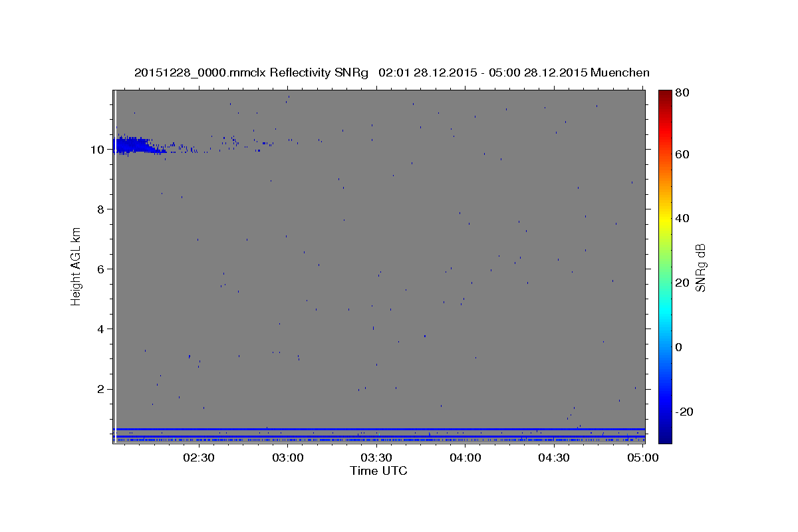Click the plot title text '20151228_0000.mmclx Reflectivity SNRg'
Image resolution: width=798 pixels, height=532 pixels.
pos(251,72)
